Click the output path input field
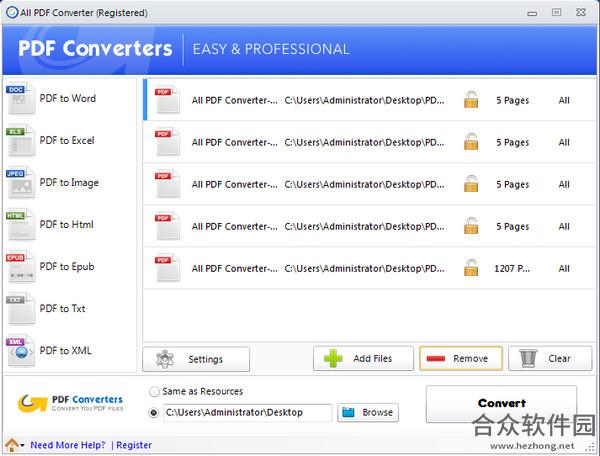Screen dimensions: 600x456 pos(248,412)
